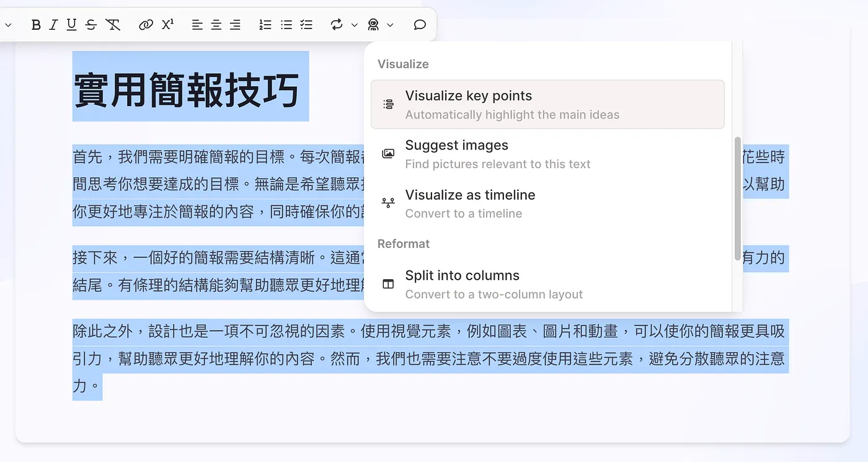Select Visualize key points option

point(547,104)
